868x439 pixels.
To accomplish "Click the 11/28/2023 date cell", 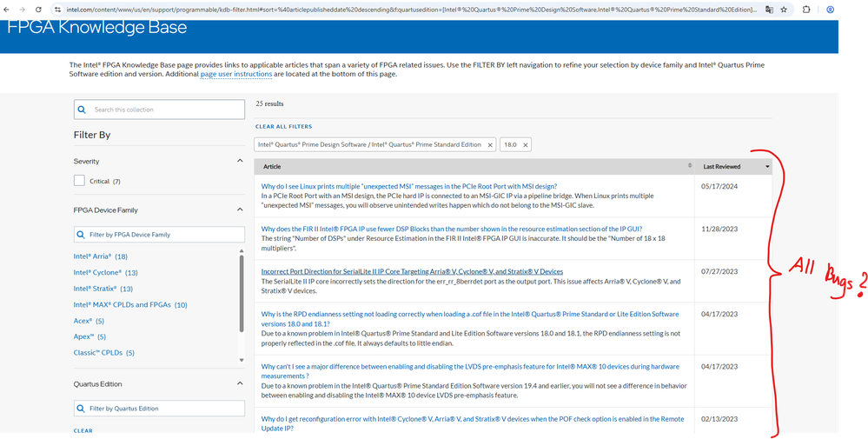I will tap(719, 229).
